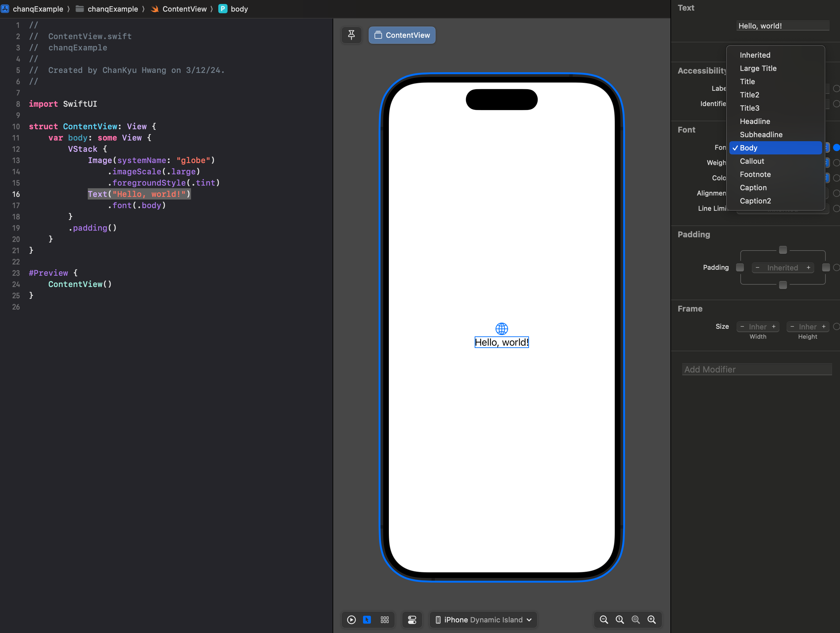Select Hello, world! text in preview
The height and width of the screenshot is (633, 840).
click(501, 342)
